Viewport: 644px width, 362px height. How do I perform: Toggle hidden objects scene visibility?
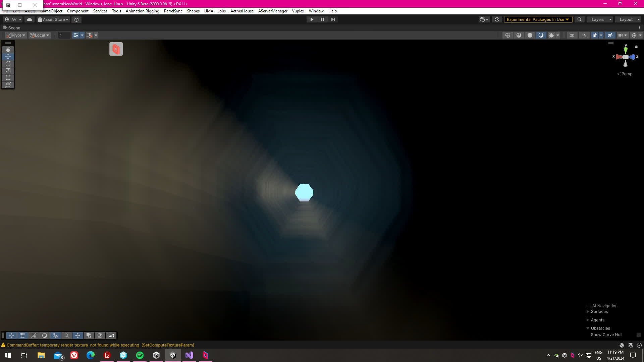pyautogui.click(x=610, y=35)
